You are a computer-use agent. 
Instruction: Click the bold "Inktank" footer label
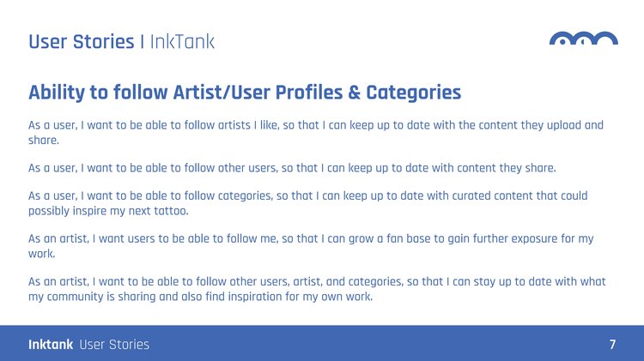click(51, 345)
